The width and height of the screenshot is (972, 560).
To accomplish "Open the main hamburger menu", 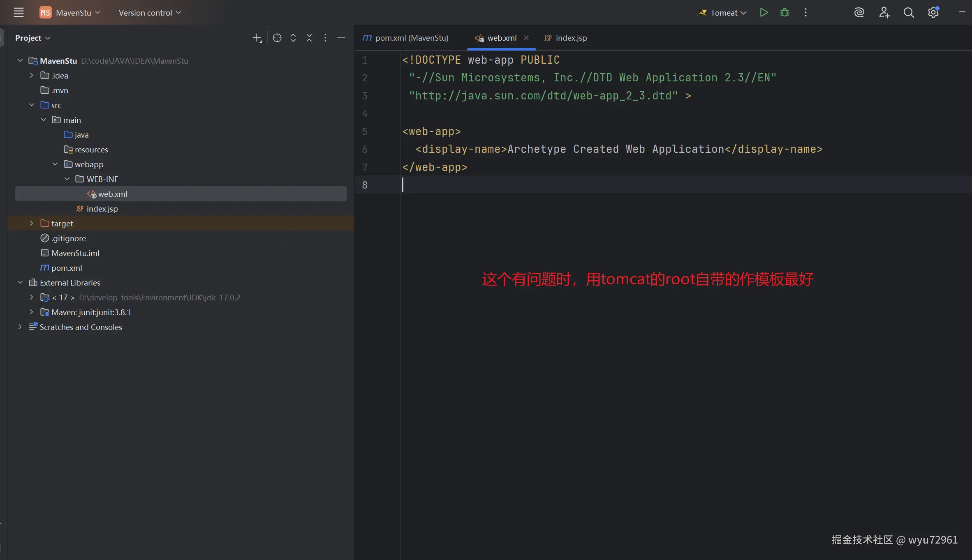I will pyautogui.click(x=19, y=13).
